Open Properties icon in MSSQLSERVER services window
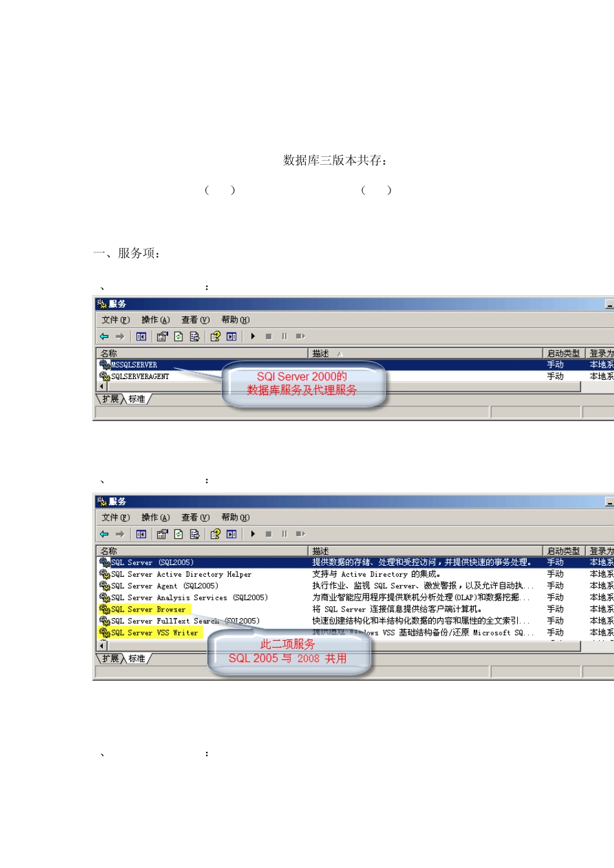This screenshot has height=868, width=614. tap(162, 336)
